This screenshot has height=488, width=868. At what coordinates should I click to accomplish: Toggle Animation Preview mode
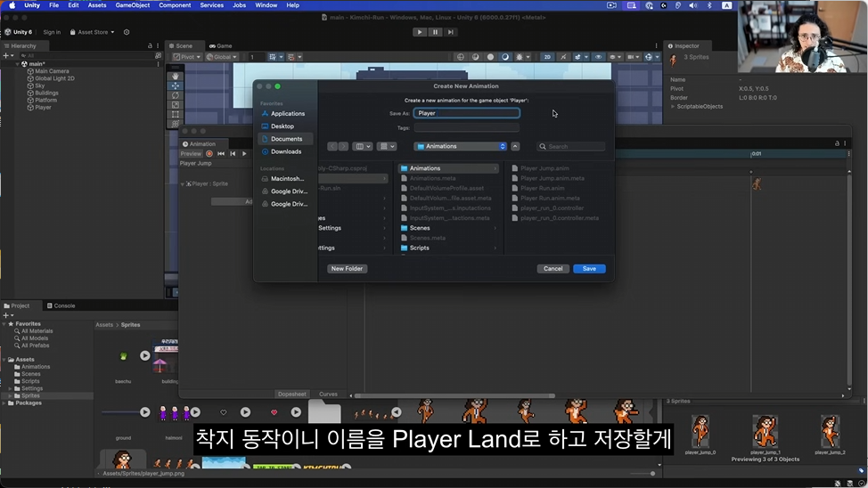tap(191, 154)
